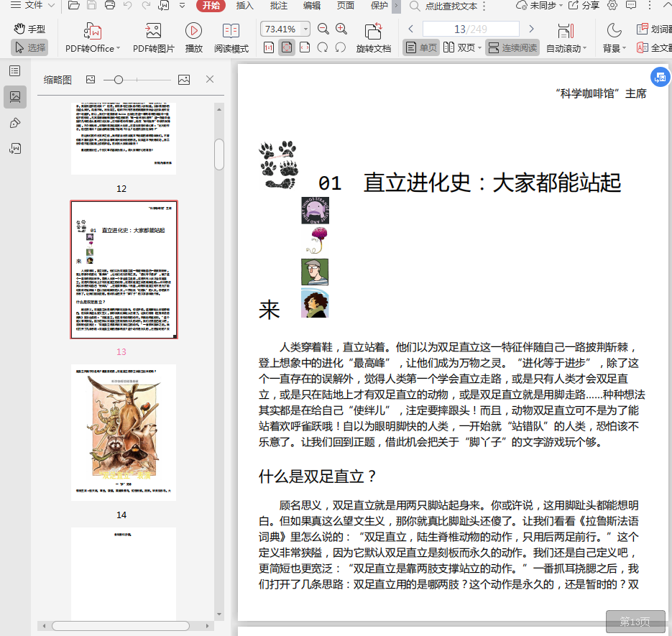Select the 手型 hand tool

pyautogui.click(x=29, y=29)
